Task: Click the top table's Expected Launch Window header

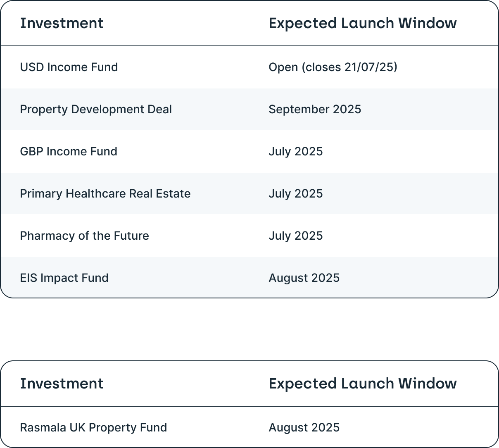Action: (362, 23)
